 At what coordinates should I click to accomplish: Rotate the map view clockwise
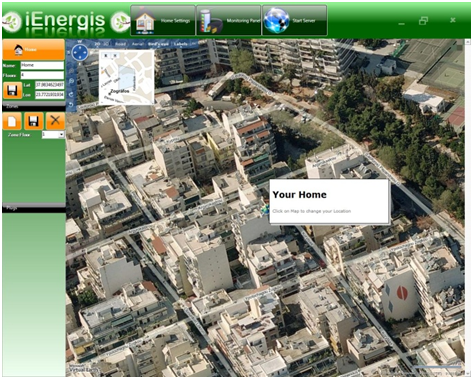pos(71,94)
